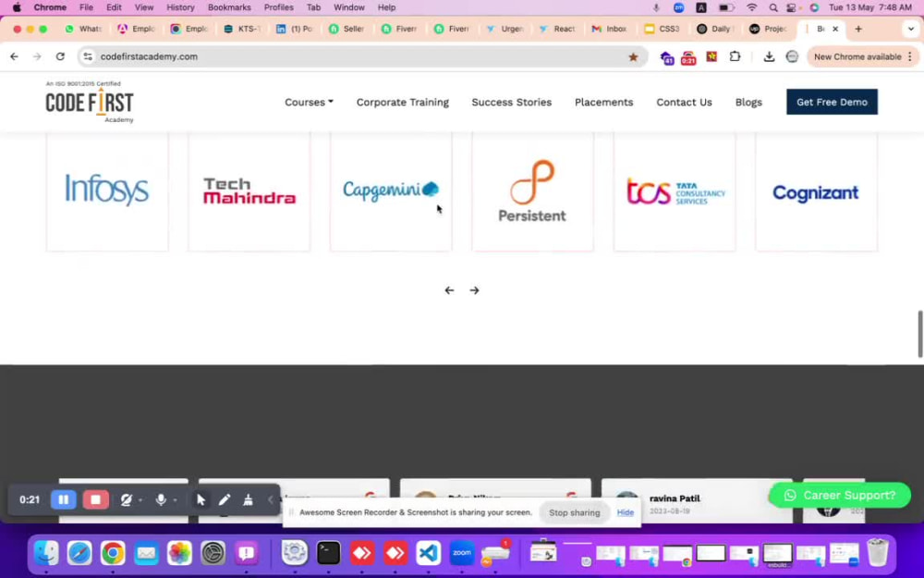
Task: Open Finder from the Dock
Action: [46, 553]
